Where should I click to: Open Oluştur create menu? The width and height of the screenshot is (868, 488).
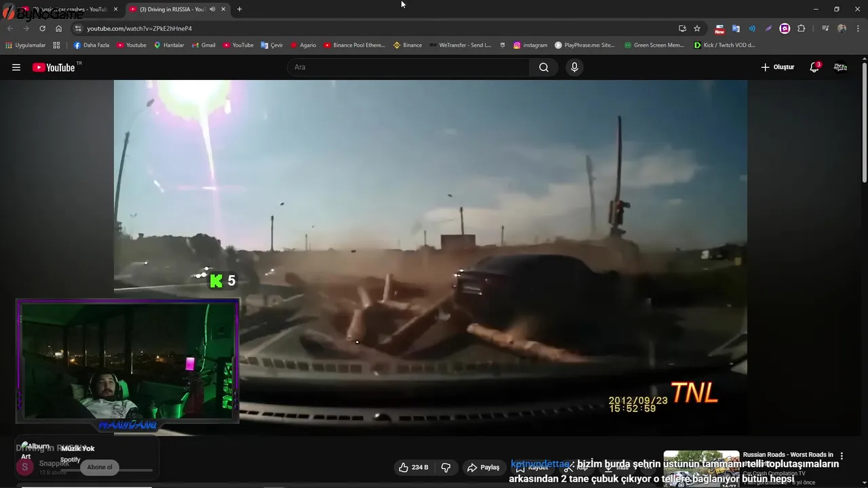pyautogui.click(x=777, y=67)
